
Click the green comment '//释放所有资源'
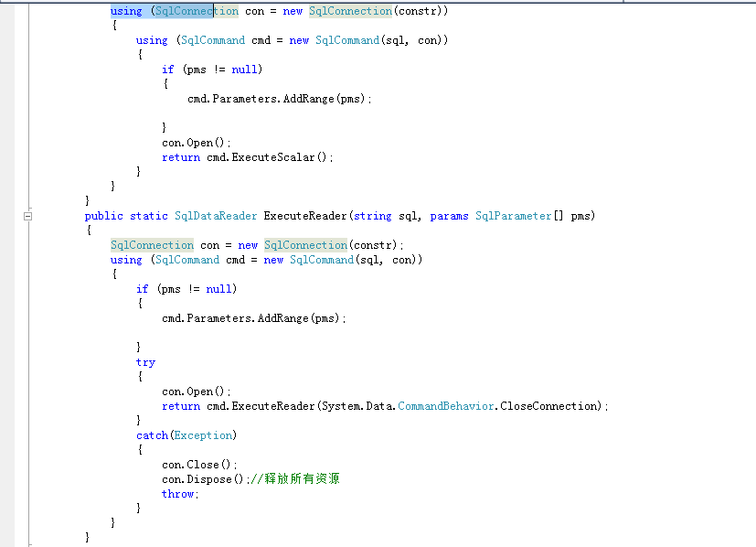(295, 478)
